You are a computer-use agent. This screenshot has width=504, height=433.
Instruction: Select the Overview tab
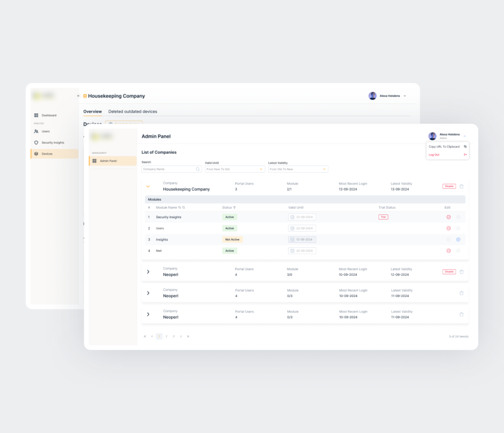point(93,111)
